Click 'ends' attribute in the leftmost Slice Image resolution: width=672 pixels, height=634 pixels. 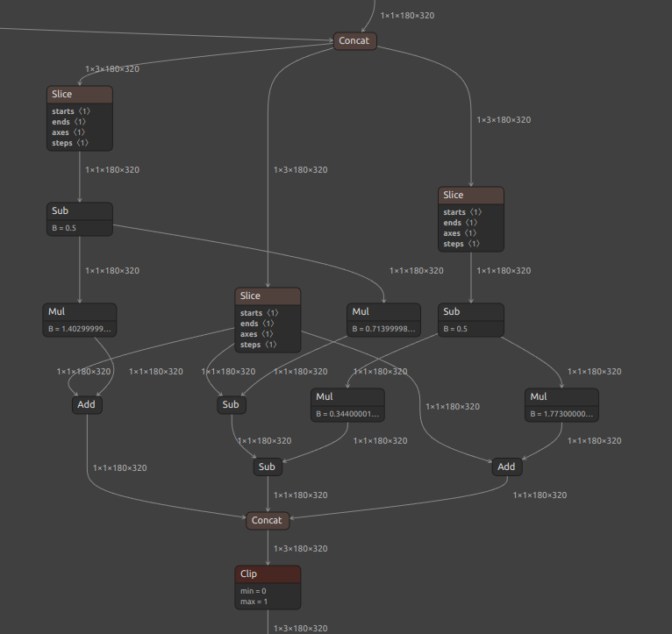[x=69, y=122]
